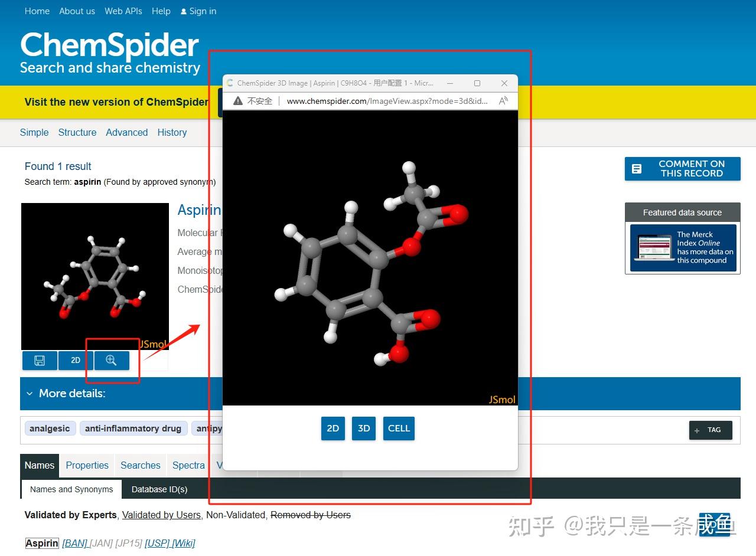Image resolution: width=756 pixels, height=556 pixels.
Task: Open the JSmol logo in the 3D viewer popup
Action: click(501, 400)
